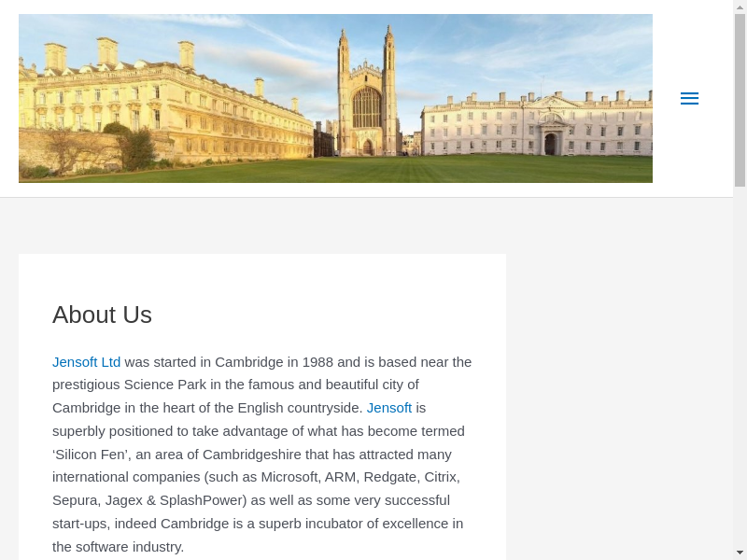Click the word Sepura
This screenshot has height=560, width=747.
pos(75,500)
